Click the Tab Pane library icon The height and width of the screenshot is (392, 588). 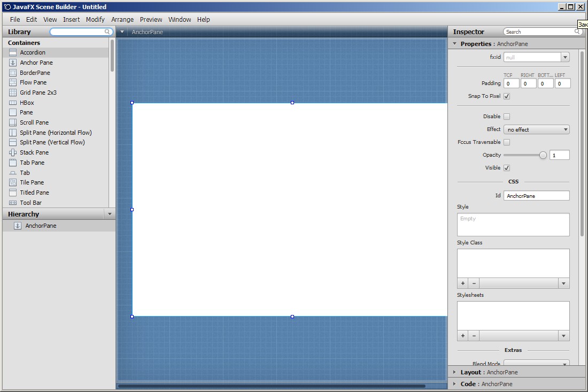click(13, 163)
